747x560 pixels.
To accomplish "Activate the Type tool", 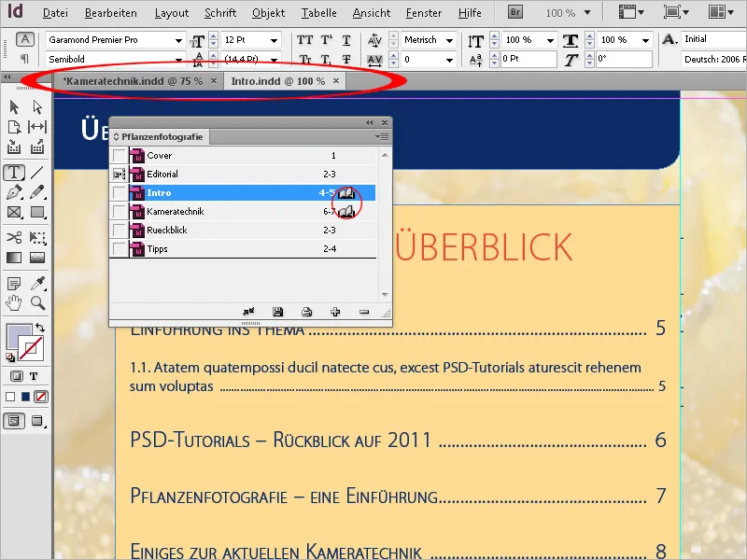I will (x=14, y=173).
